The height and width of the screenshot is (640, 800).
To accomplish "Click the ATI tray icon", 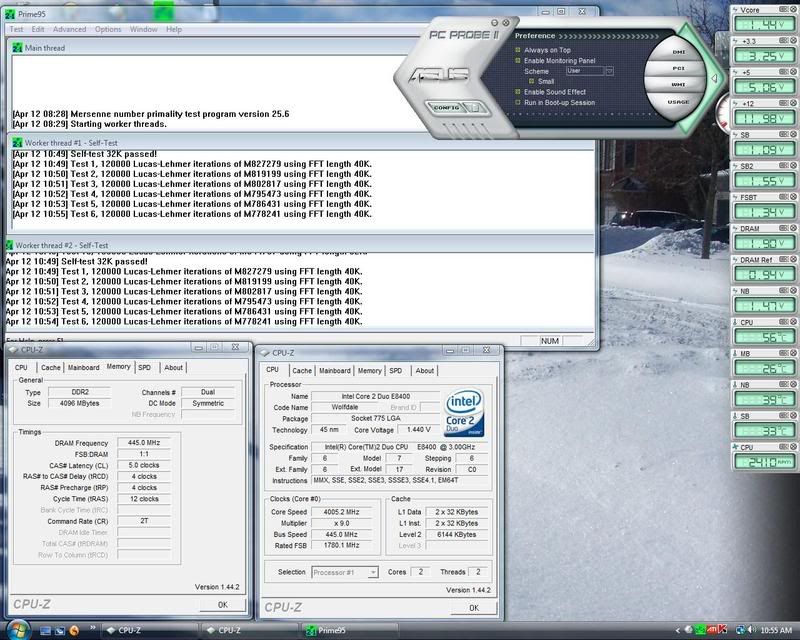I will (x=713, y=630).
